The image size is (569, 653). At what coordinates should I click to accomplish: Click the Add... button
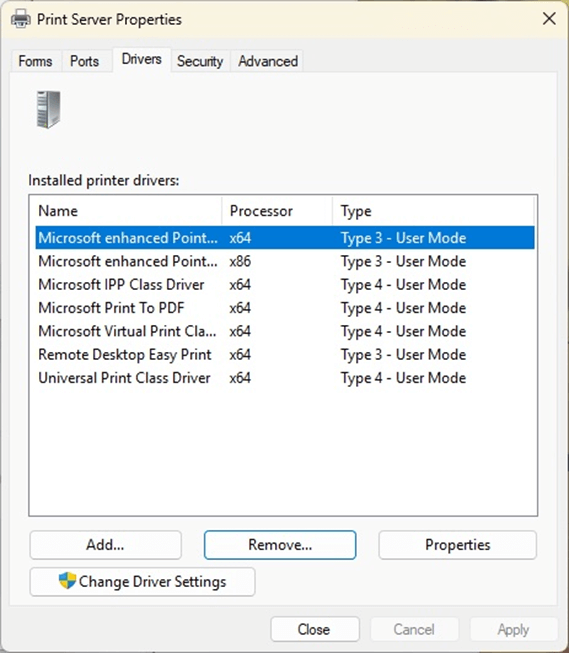pyautogui.click(x=105, y=545)
